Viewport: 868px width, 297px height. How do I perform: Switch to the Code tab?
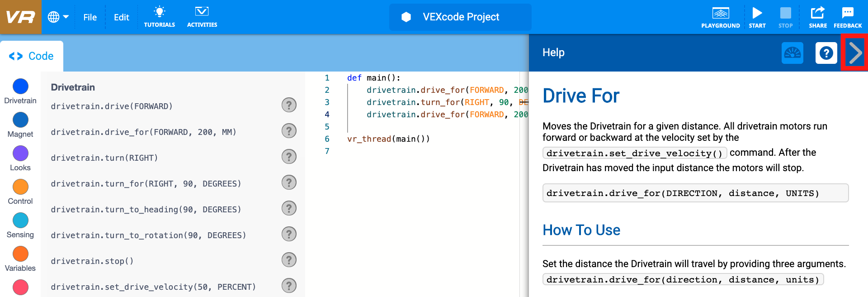[x=32, y=56]
